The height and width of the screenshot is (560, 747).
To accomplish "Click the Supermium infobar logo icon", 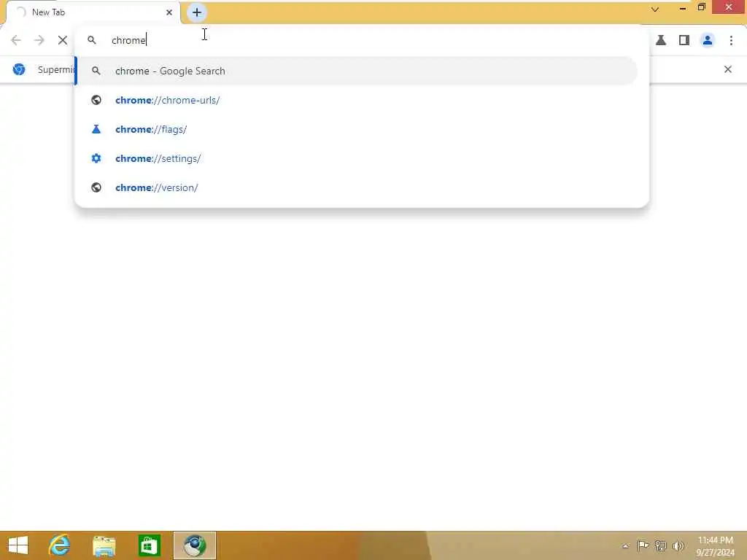I will click(18, 69).
